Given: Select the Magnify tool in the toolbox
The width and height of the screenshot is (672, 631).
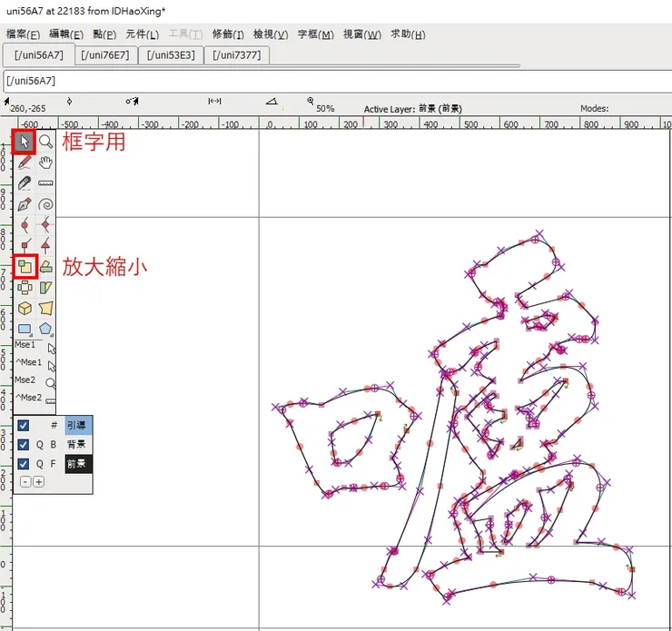Looking at the screenshot, I should (45, 142).
